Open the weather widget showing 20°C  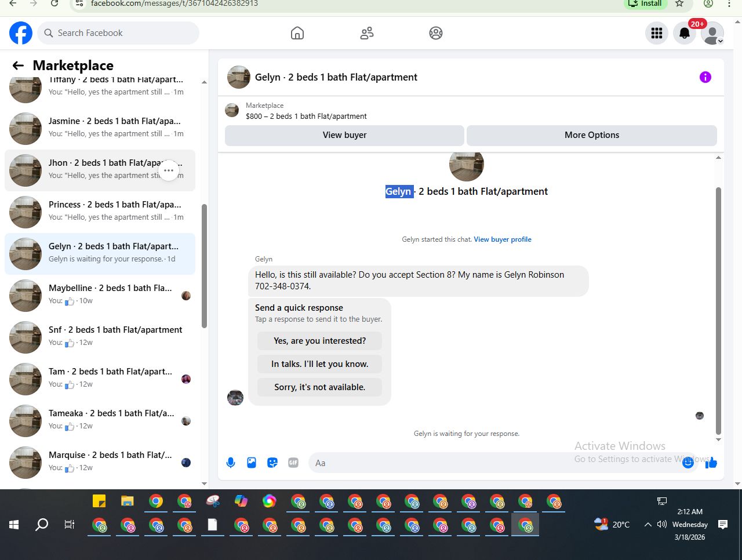tap(612, 524)
